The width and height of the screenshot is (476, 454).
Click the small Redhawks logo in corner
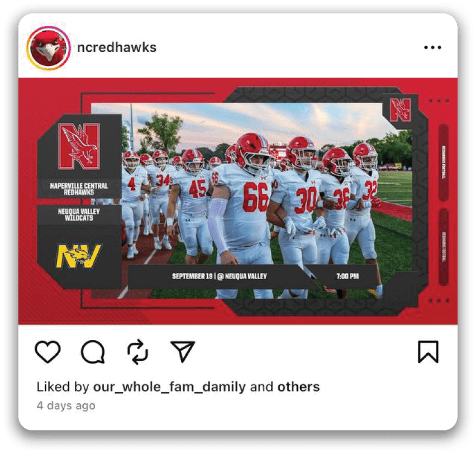pos(400,109)
